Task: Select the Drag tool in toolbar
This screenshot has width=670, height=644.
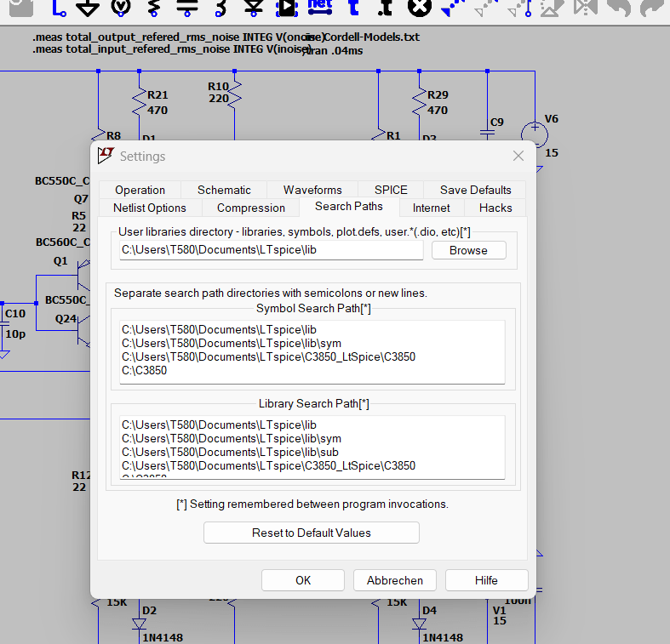Action: 519,8
